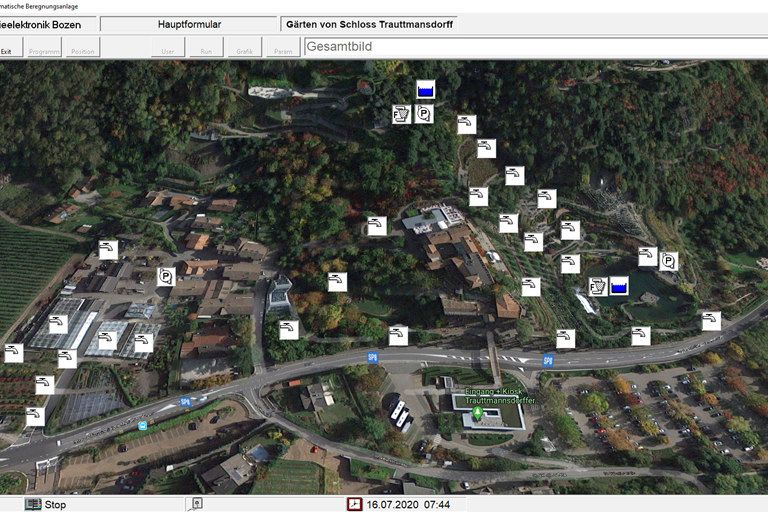Image resolution: width=768 pixels, height=512 pixels.
Task: Click the Stop status icon at bottom left
Action: pos(33,504)
